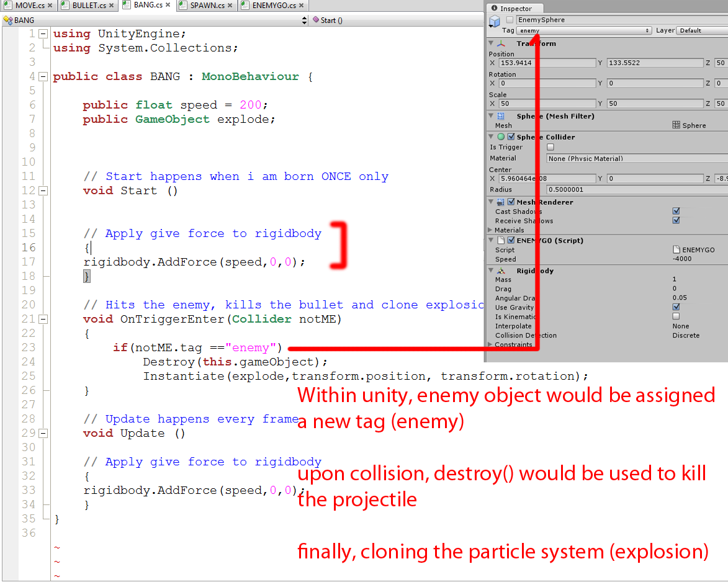This screenshot has height=582, width=728.
Task: Edit the Scale Y field
Action: tap(655, 104)
